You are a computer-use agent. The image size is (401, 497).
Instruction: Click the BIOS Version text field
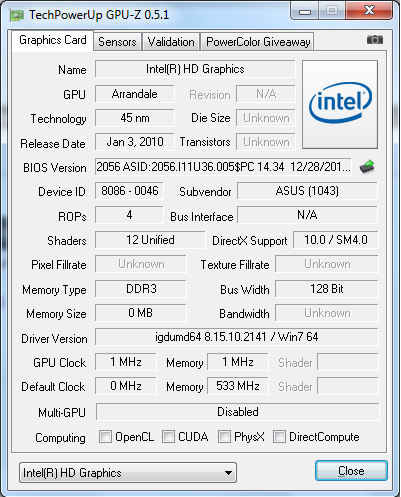[x=223, y=167]
